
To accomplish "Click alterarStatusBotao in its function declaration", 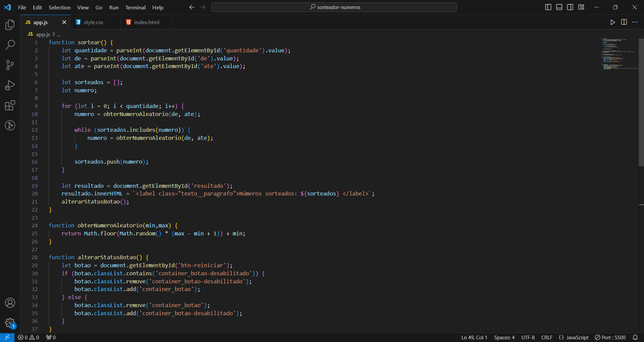I will (x=107, y=257).
